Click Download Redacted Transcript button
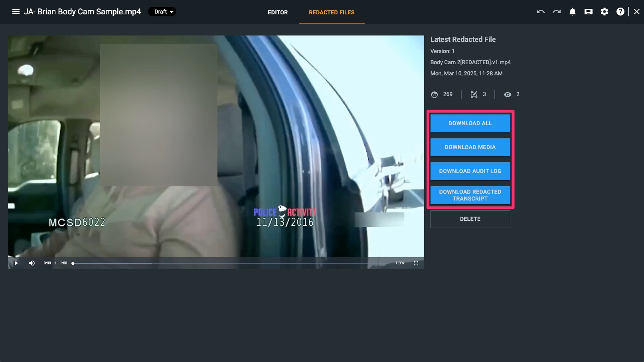The width and height of the screenshot is (644, 362). pyautogui.click(x=470, y=195)
